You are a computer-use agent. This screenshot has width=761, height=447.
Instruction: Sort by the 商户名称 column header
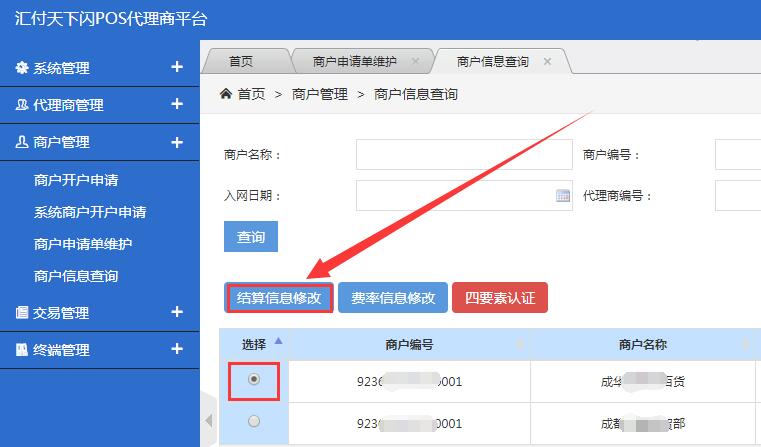click(x=643, y=345)
